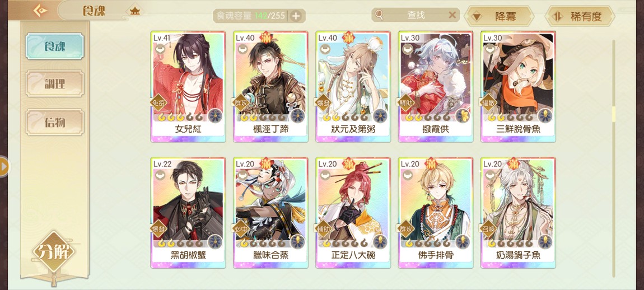The image size is (644, 290).
Task: Clear the search field with X
Action: coord(452,15)
